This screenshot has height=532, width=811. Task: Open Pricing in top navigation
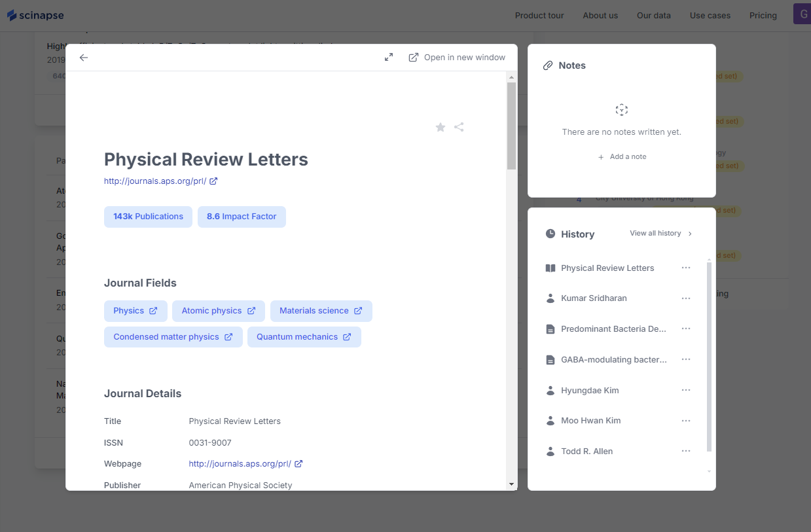tap(763, 15)
